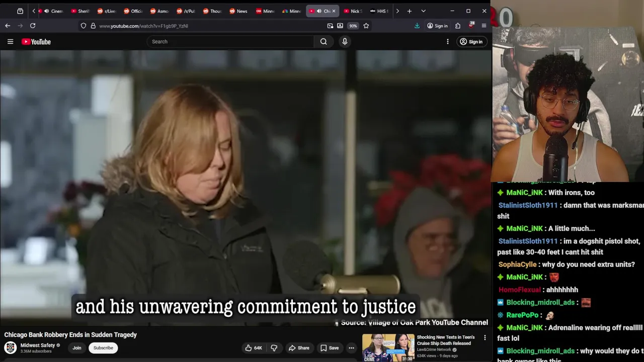Open the video's more actions ellipsis
The image size is (644, 362).
(352, 348)
